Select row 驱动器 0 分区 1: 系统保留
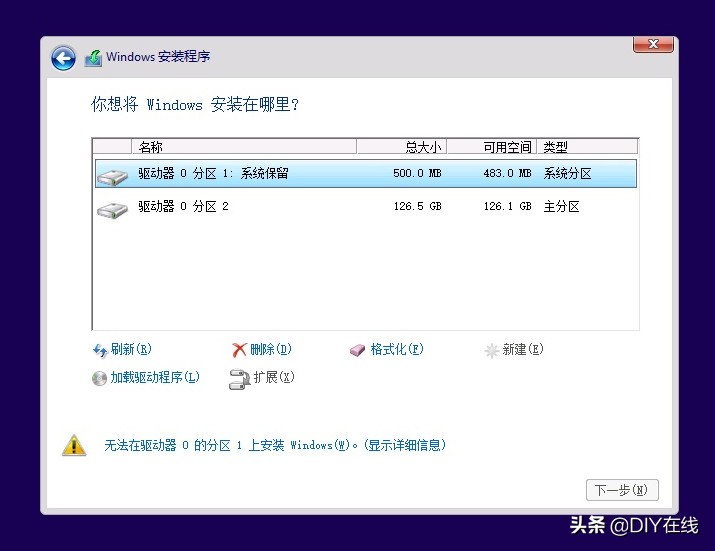Screen dimensions: 715x551 pos(366,173)
